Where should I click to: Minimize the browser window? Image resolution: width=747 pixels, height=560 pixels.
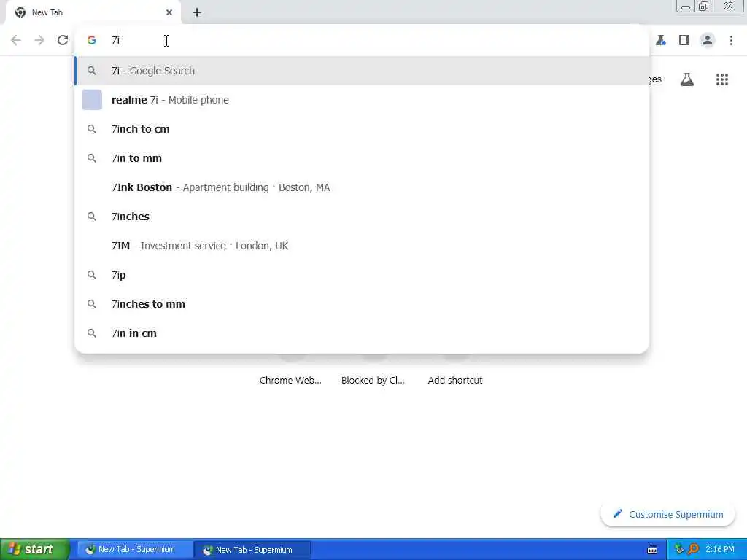(686, 6)
